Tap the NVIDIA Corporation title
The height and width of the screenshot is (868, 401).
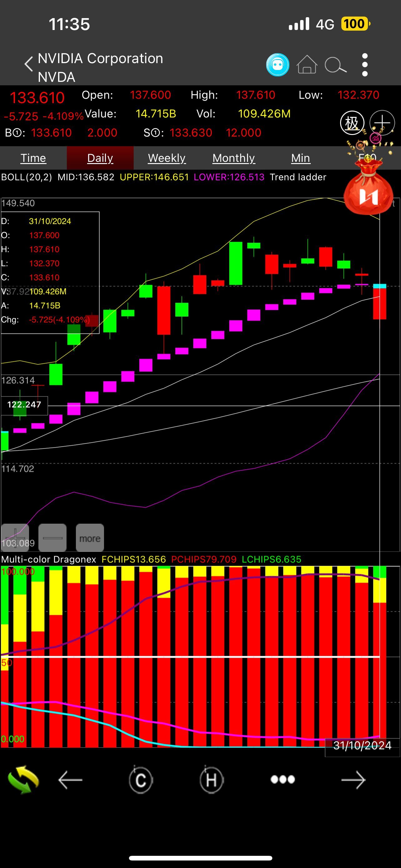[100, 58]
